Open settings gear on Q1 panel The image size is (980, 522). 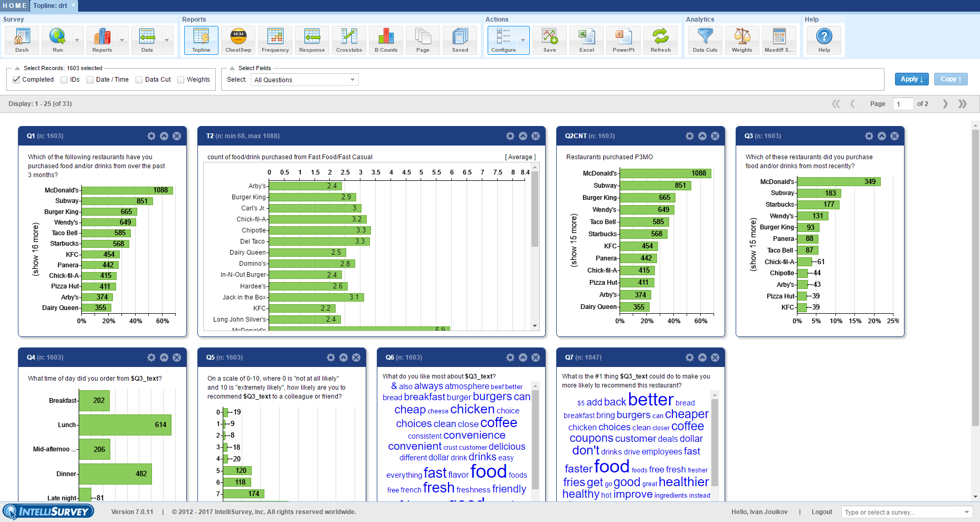151,136
